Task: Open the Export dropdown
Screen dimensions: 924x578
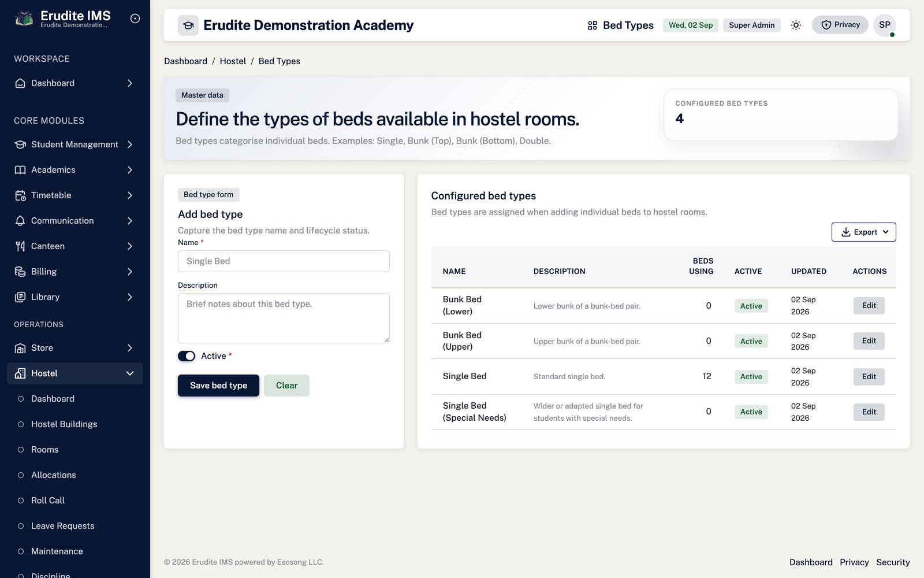Action: pos(864,232)
